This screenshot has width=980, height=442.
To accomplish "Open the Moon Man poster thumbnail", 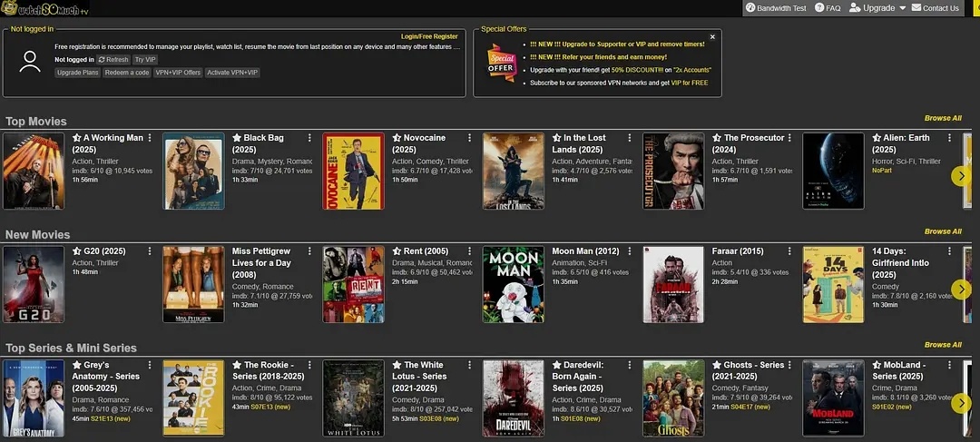I will click(x=513, y=284).
